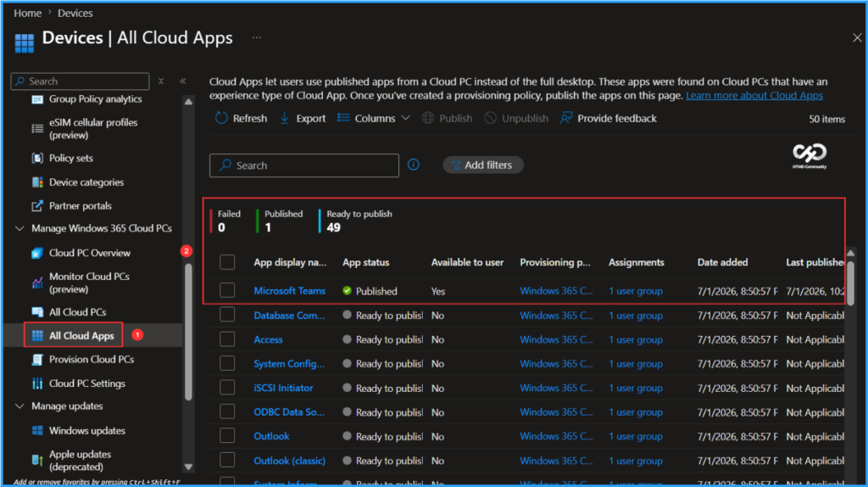868x487 pixels.
Task: Click the Device categories icon
Action: [x=37, y=182]
